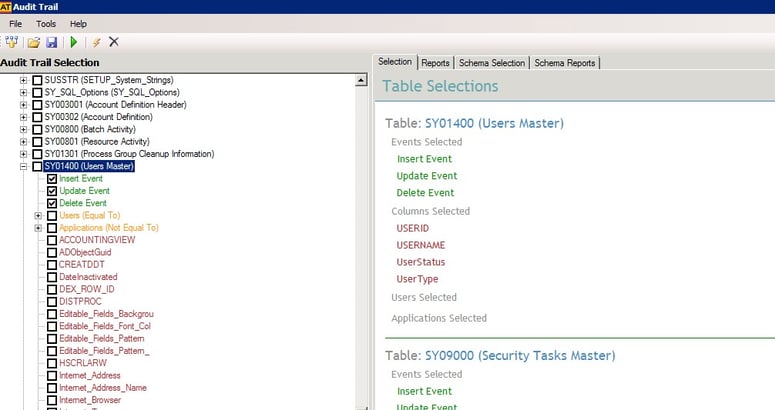The width and height of the screenshot is (775, 410).
Task: Switch to the Schema Reports tab
Action: pyautogui.click(x=564, y=63)
